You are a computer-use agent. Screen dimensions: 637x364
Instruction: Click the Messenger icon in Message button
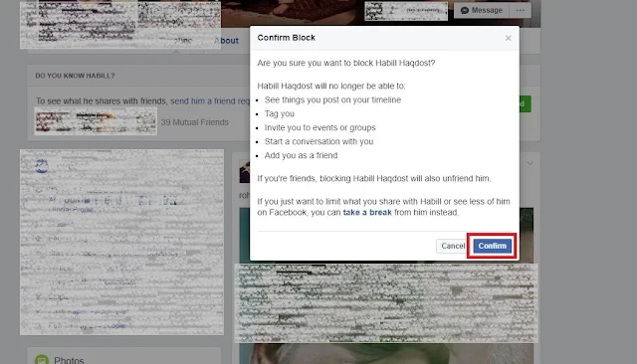click(x=465, y=11)
